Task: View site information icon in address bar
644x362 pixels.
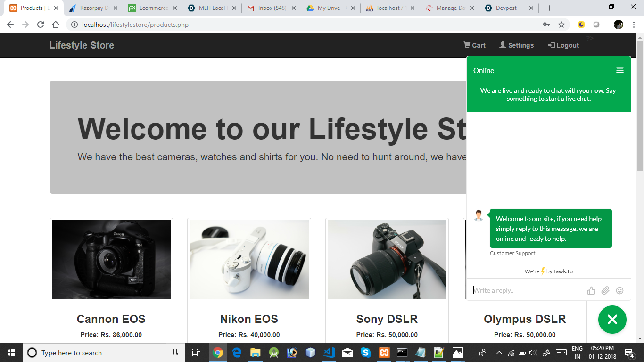Action: [74, 25]
